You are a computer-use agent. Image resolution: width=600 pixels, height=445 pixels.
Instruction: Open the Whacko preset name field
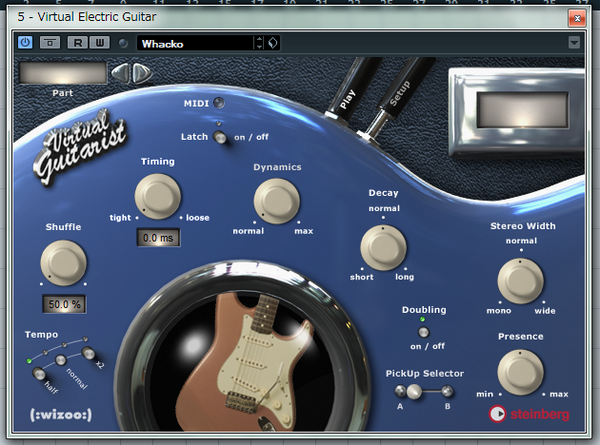click(x=195, y=43)
